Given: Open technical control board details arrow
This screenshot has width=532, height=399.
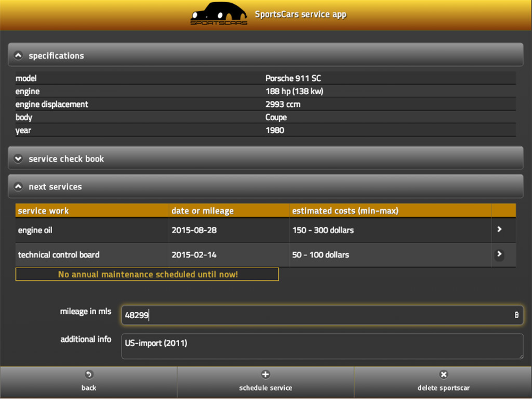Looking at the screenshot, I should pos(499,254).
